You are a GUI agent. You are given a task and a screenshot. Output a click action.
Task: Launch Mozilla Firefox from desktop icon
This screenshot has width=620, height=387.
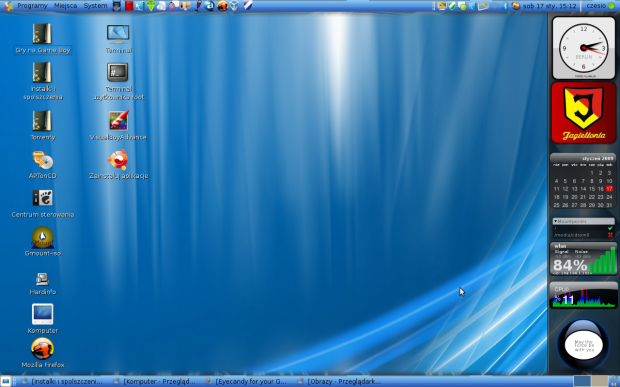42,353
